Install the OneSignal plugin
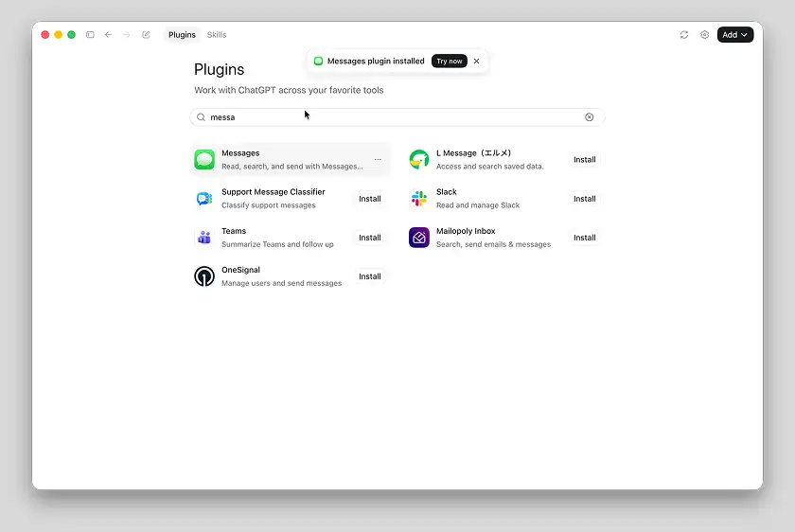This screenshot has width=795, height=532. coord(370,276)
